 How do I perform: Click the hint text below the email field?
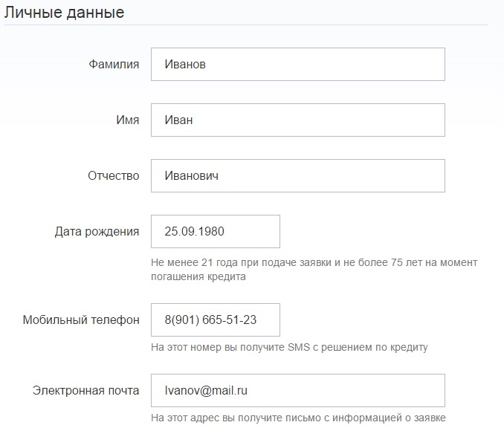coord(297,417)
